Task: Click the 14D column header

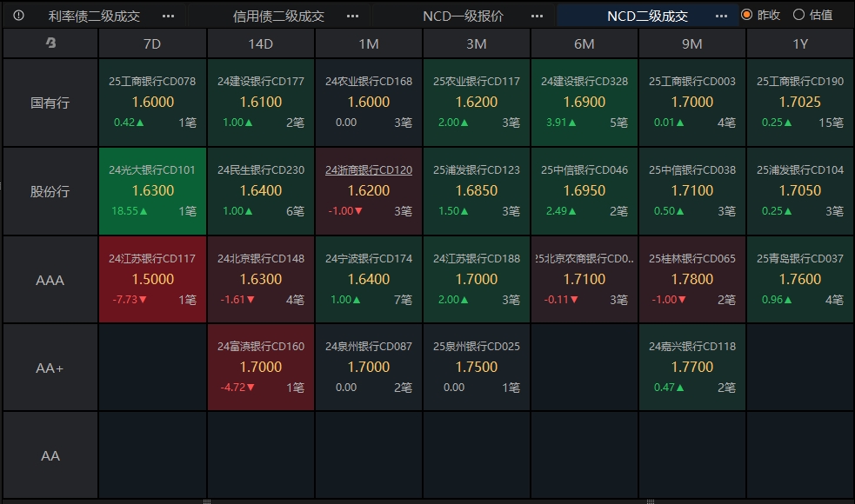Action: [x=260, y=43]
